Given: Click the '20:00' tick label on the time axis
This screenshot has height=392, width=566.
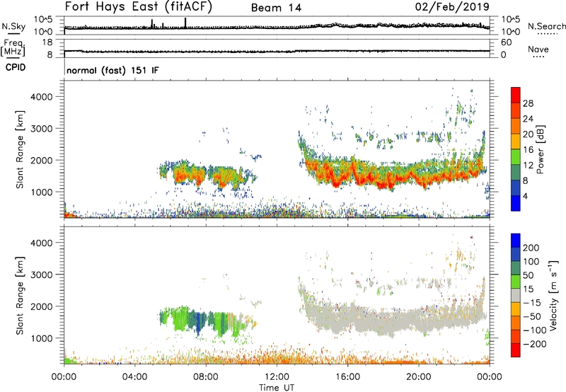Looking at the screenshot, I should tap(419, 377).
